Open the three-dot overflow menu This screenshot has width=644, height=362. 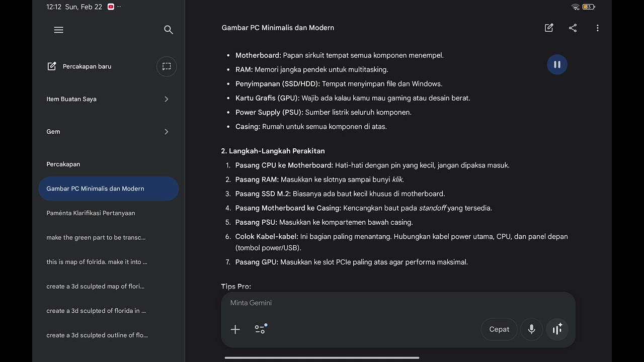pyautogui.click(x=597, y=28)
